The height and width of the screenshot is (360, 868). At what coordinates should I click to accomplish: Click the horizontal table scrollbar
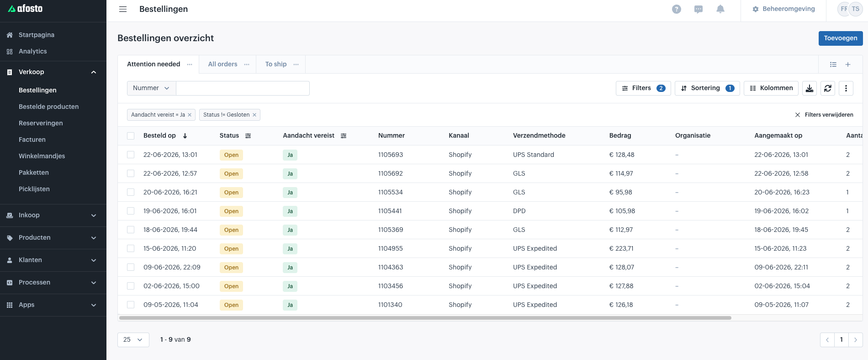(x=425, y=318)
